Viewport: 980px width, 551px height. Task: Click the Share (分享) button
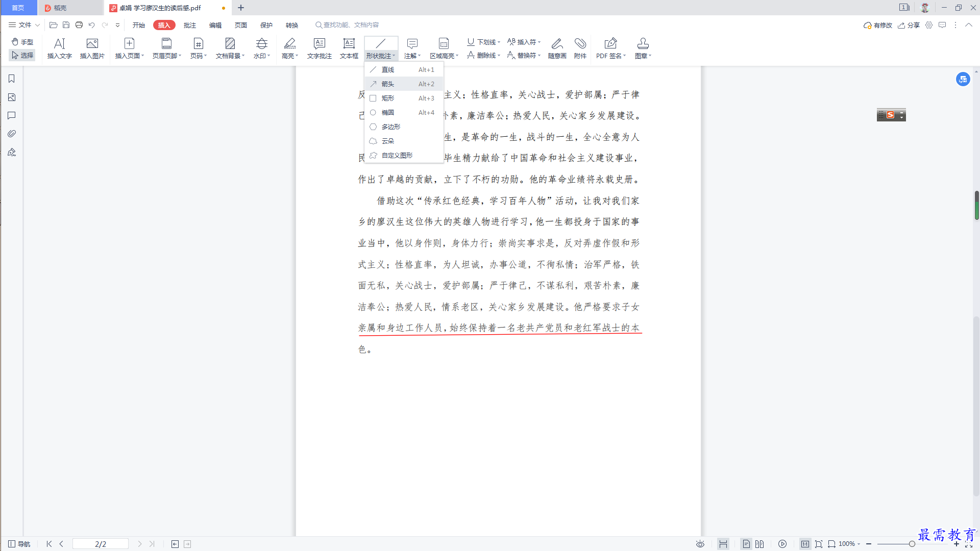pyautogui.click(x=909, y=25)
